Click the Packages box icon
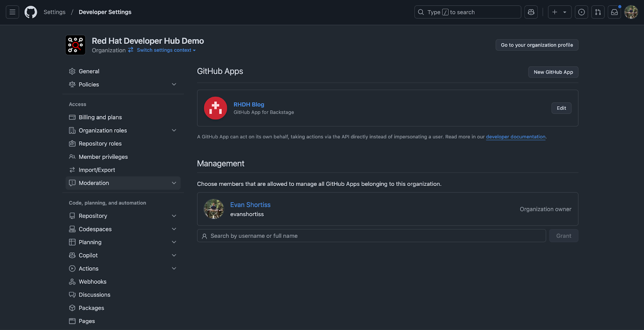This screenshot has height=330, width=644. coord(72,308)
